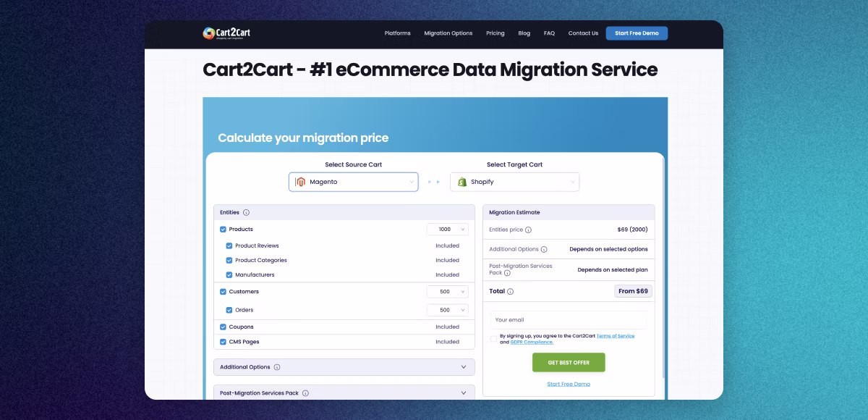Click Depends on selected plan text

click(x=613, y=270)
